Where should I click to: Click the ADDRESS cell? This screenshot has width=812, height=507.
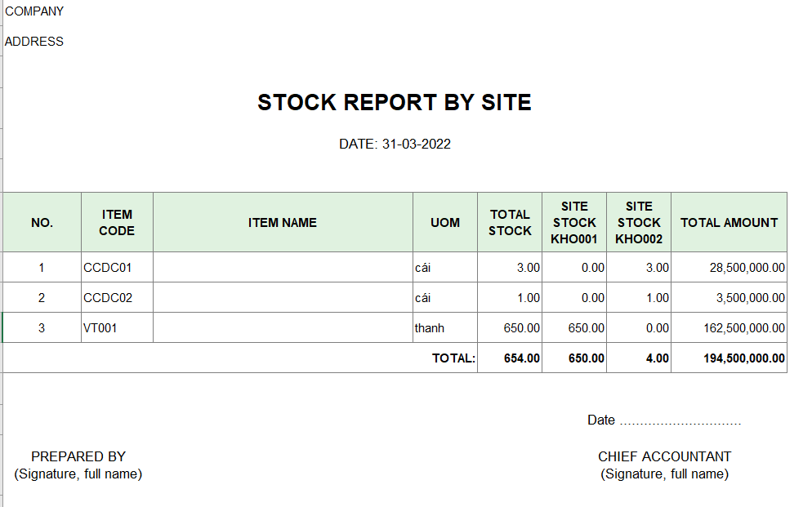pyautogui.click(x=34, y=42)
